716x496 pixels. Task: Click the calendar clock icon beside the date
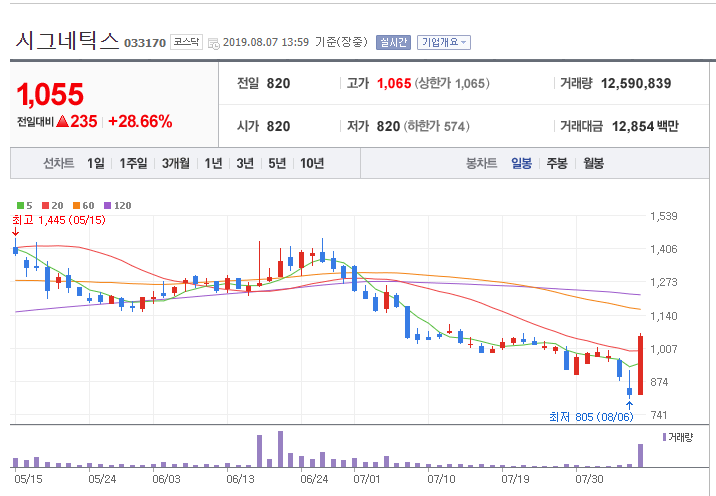[214, 43]
